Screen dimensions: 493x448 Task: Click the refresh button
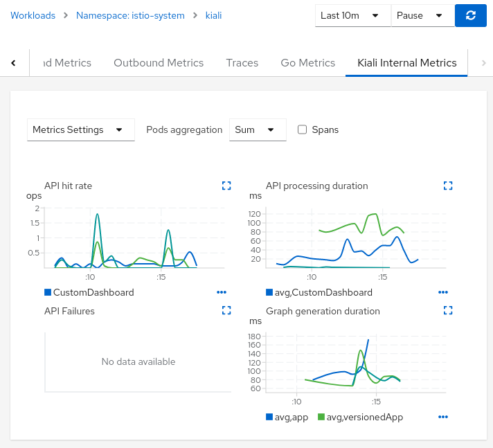(470, 15)
